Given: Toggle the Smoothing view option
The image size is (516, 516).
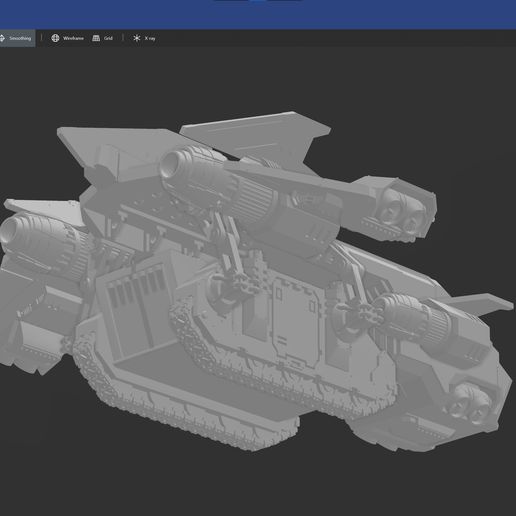Looking at the screenshot, I should 17,38.
